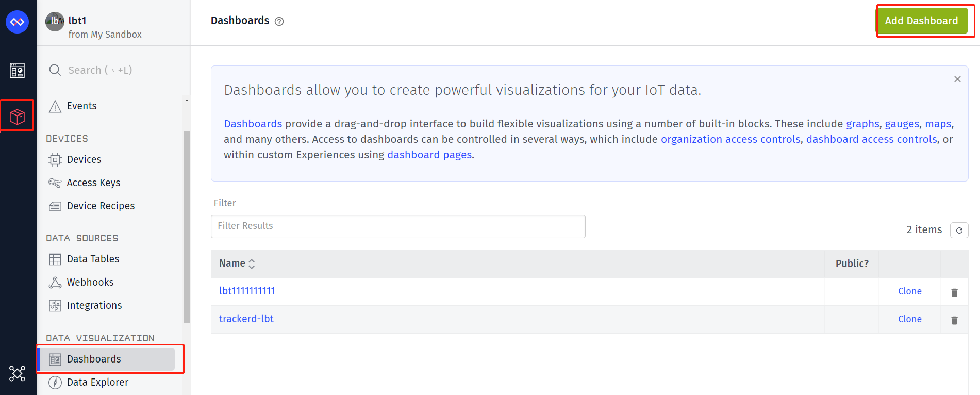Click the Data Tables grid icon
This screenshot has width=980, height=395.
pyautogui.click(x=55, y=259)
